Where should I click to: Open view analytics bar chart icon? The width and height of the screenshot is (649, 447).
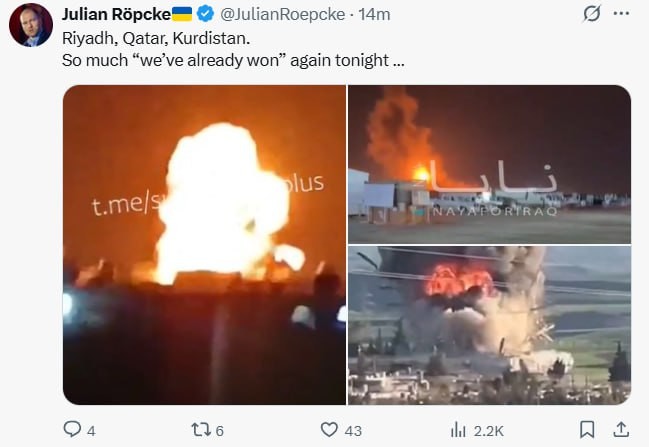(458, 430)
